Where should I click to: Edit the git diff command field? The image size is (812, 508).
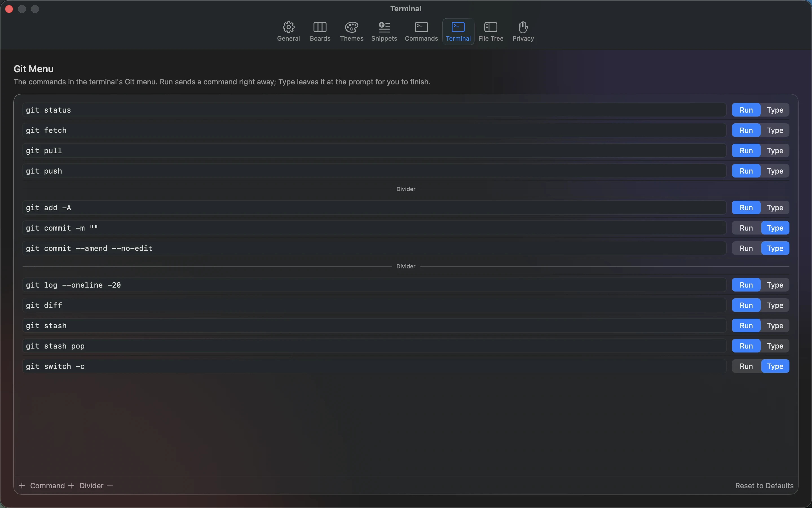pyautogui.click(x=374, y=305)
